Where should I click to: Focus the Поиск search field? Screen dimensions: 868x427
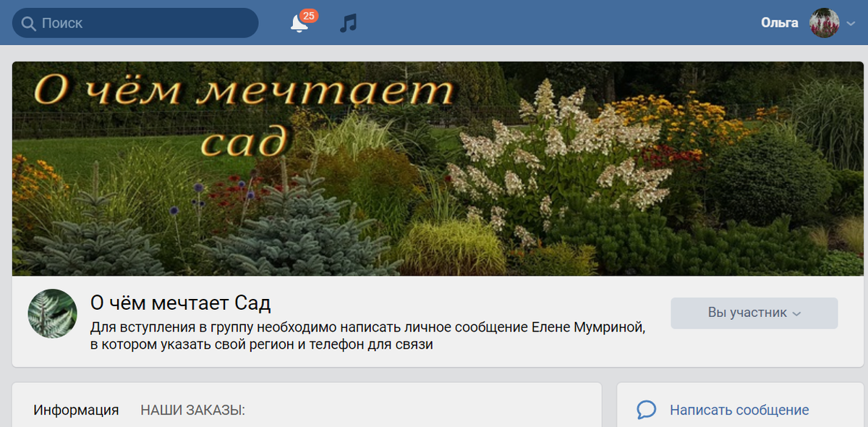click(135, 23)
